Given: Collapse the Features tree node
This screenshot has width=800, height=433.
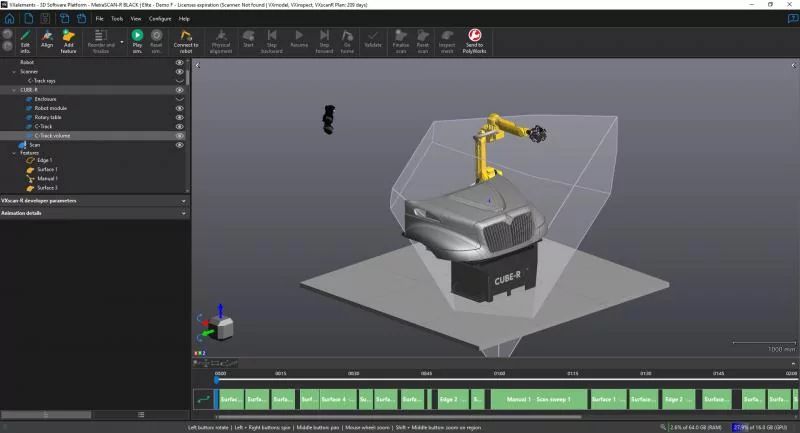Looking at the screenshot, I should 13,153.
